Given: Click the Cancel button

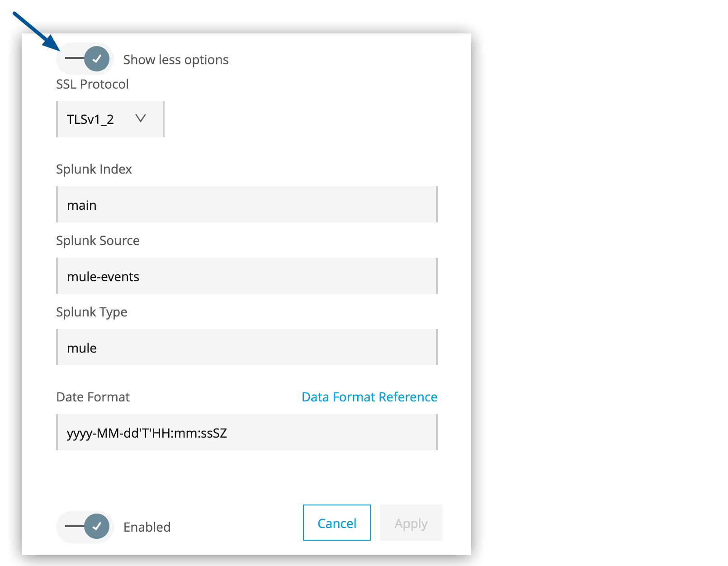Looking at the screenshot, I should click(336, 523).
